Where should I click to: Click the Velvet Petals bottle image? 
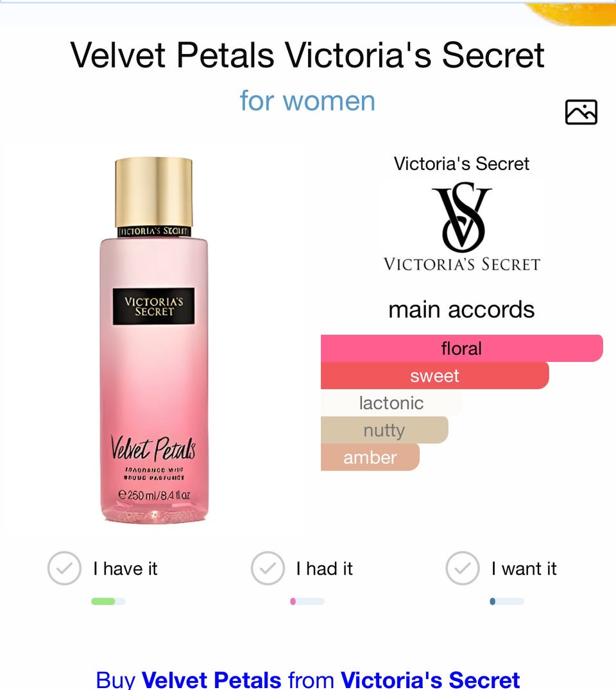[x=153, y=340]
